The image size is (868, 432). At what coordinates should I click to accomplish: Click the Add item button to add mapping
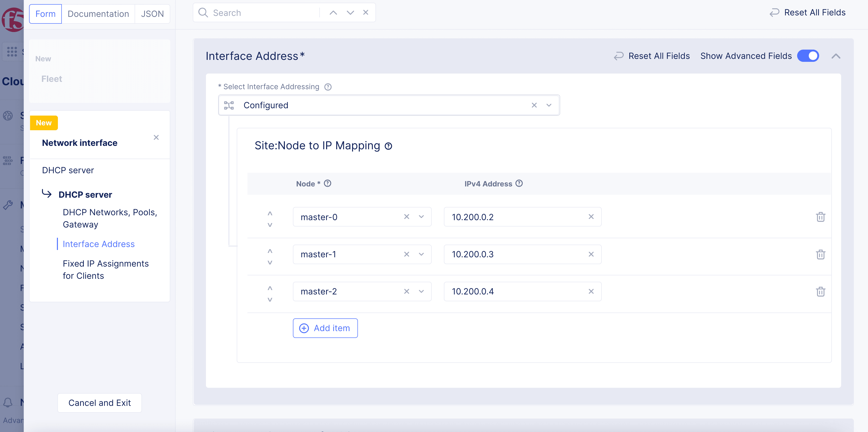pos(325,328)
